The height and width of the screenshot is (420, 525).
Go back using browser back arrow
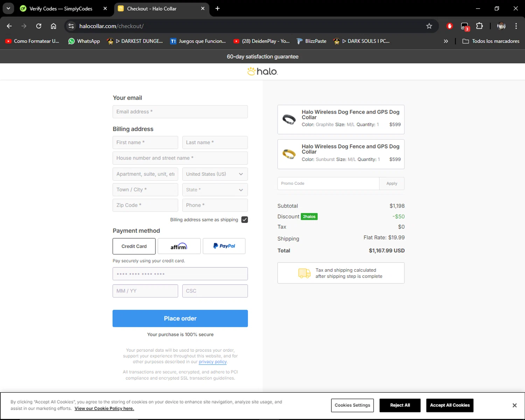coord(9,26)
